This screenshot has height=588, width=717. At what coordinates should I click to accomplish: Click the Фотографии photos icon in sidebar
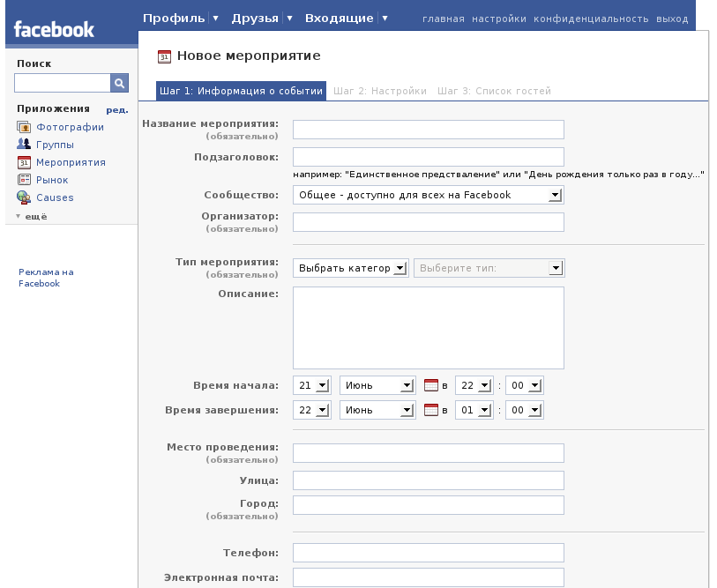tap(24, 127)
